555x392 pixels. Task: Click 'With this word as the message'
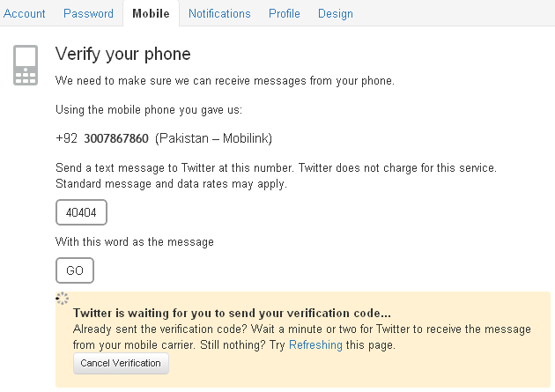coord(135,242)
